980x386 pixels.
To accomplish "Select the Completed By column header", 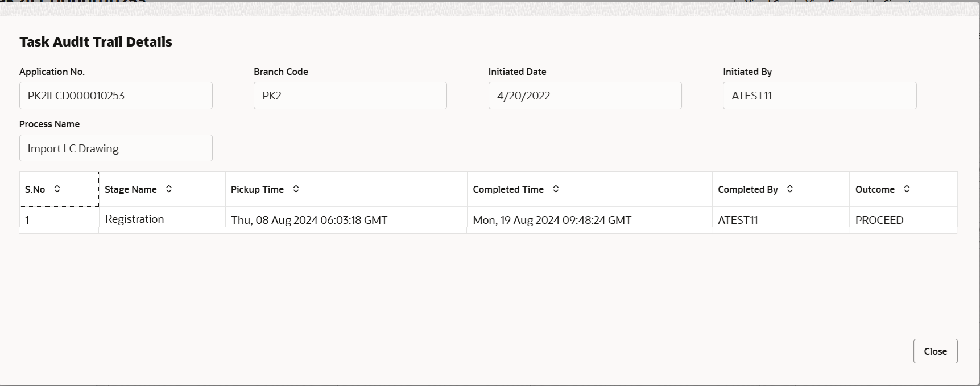I will [781, 189].
